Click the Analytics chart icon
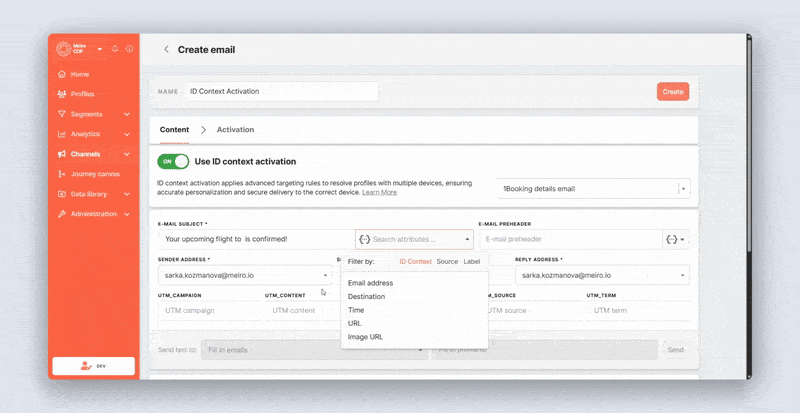Image resolution: width=800 pixels, height=413 pixels. 62,134
